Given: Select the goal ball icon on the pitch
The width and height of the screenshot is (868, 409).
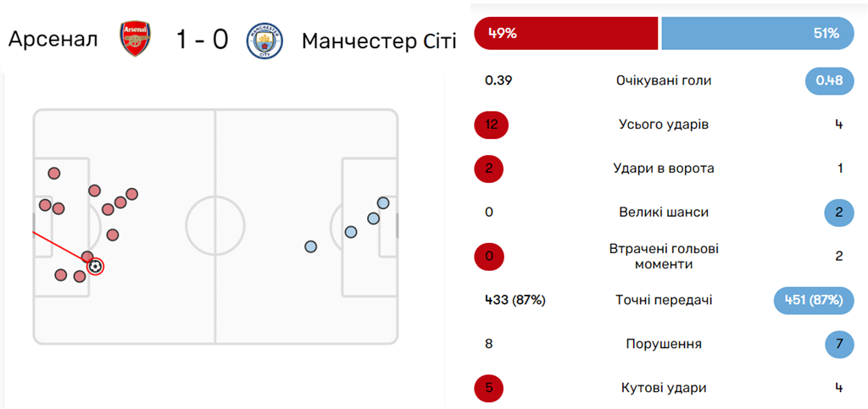Looking at the screenshot, I should tap(95, 267).
